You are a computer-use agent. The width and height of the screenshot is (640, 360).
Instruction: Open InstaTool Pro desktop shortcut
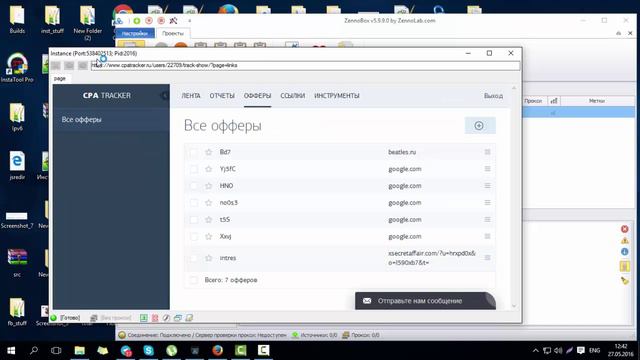(x=17, y=68)
